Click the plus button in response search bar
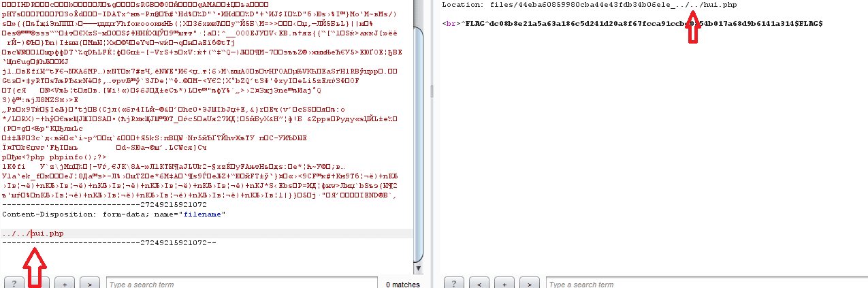 [x=504, y=283]
